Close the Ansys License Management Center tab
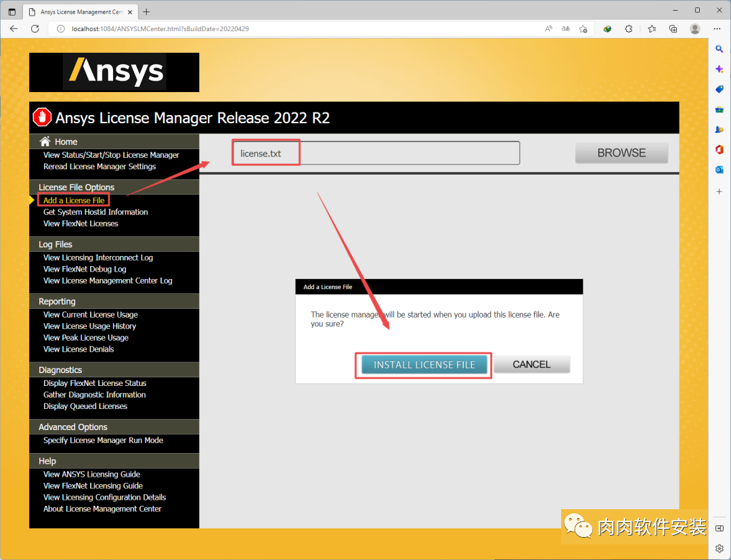Image resolution: width=731 pixels, height=560 pixels. [130, 12]
